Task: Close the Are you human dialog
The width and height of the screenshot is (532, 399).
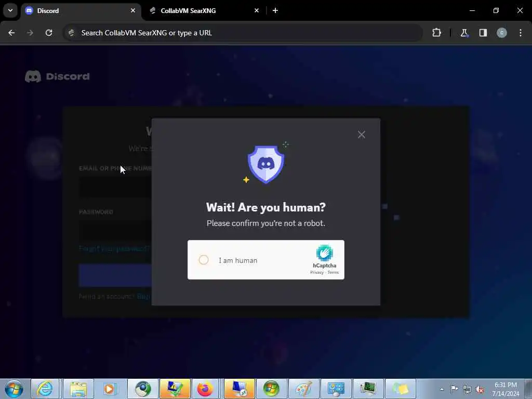Action: [x=362, y=135]
